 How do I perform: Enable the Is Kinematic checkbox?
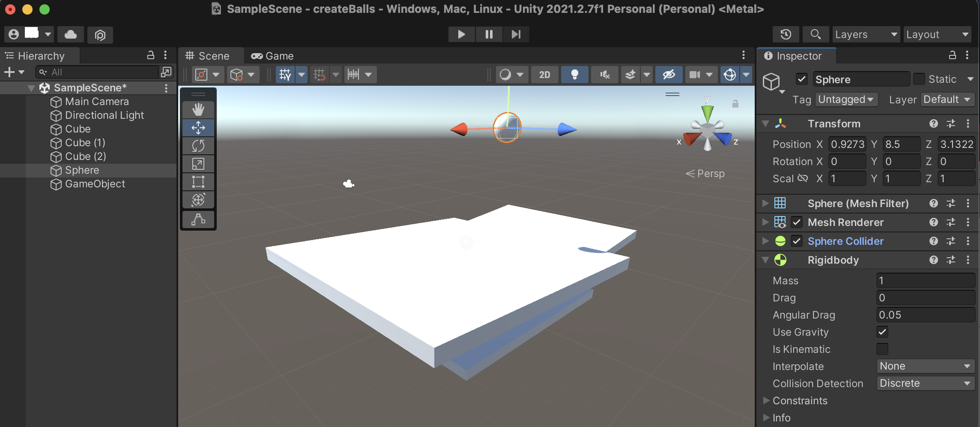click(882, 349)
